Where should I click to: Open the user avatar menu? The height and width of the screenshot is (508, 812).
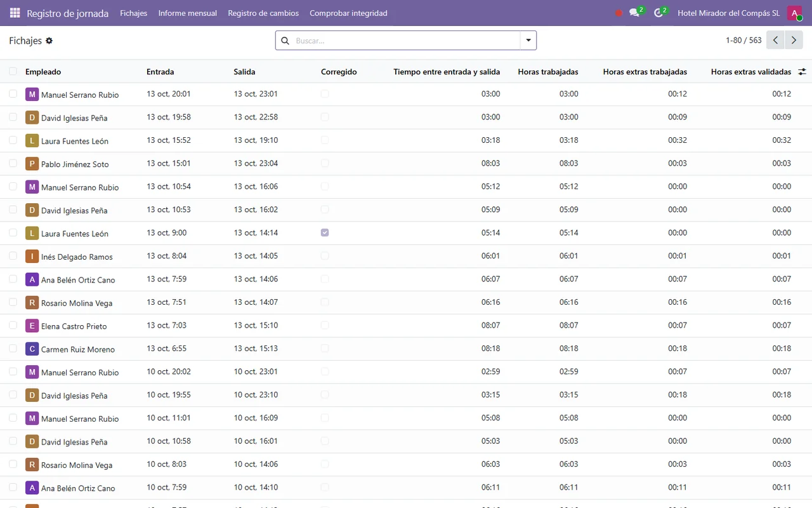point(795,13)
